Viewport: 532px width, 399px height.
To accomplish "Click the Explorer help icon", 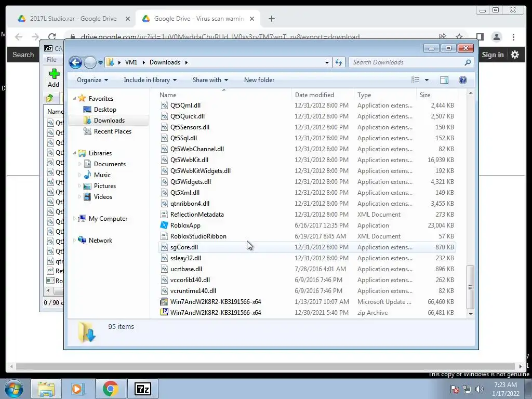I will pos(463,80).
